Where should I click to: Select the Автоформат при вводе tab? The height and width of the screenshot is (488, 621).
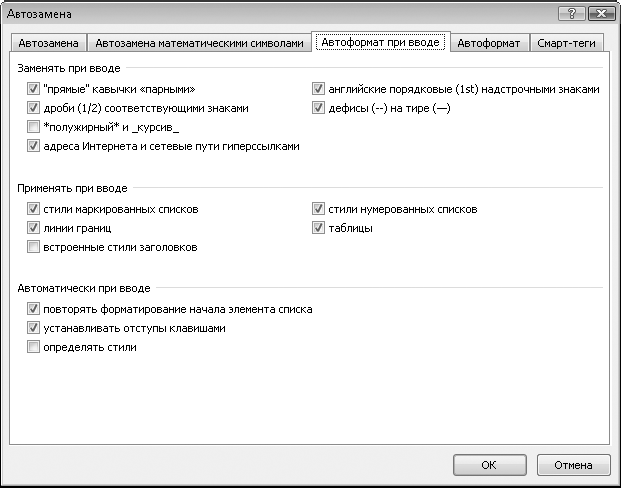[x=381, y=42]
